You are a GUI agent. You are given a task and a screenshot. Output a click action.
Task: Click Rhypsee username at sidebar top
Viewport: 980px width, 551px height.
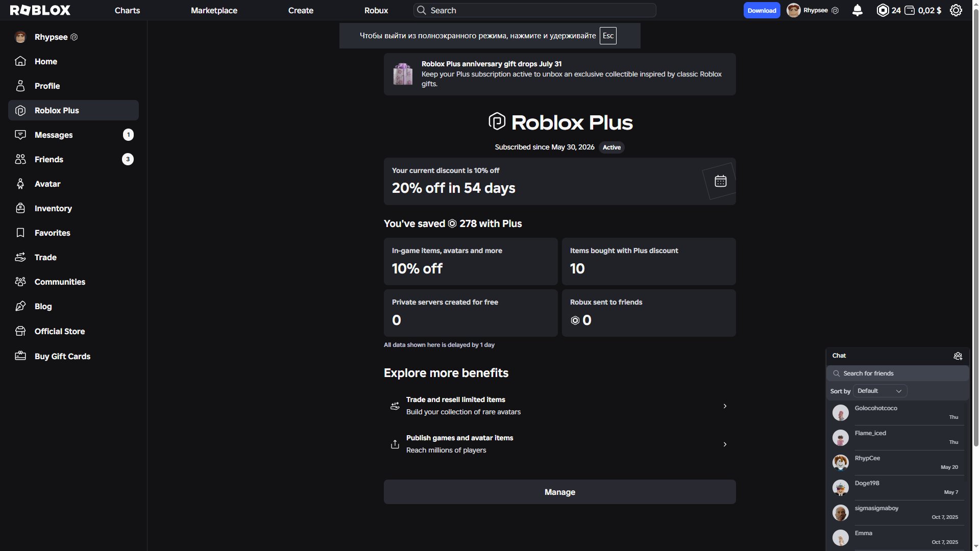pos(51,37)
